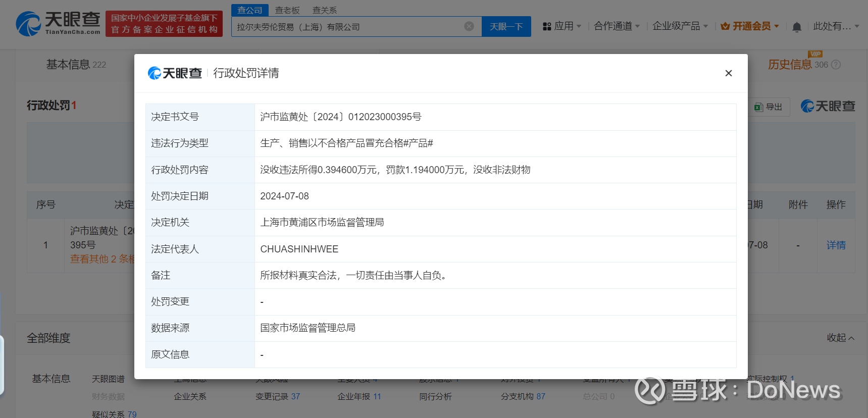Click the 违法行为类型 value text

pyautogui.click(x=347, y=143)
